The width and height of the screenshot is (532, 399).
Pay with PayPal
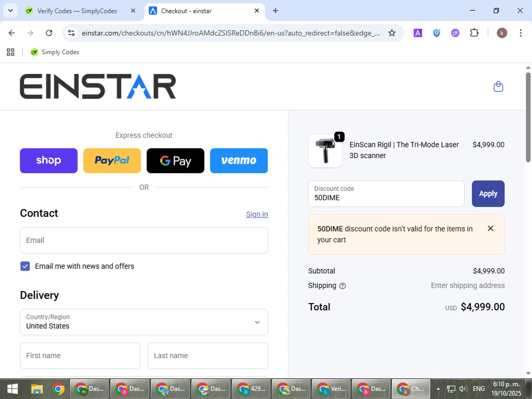112,161
